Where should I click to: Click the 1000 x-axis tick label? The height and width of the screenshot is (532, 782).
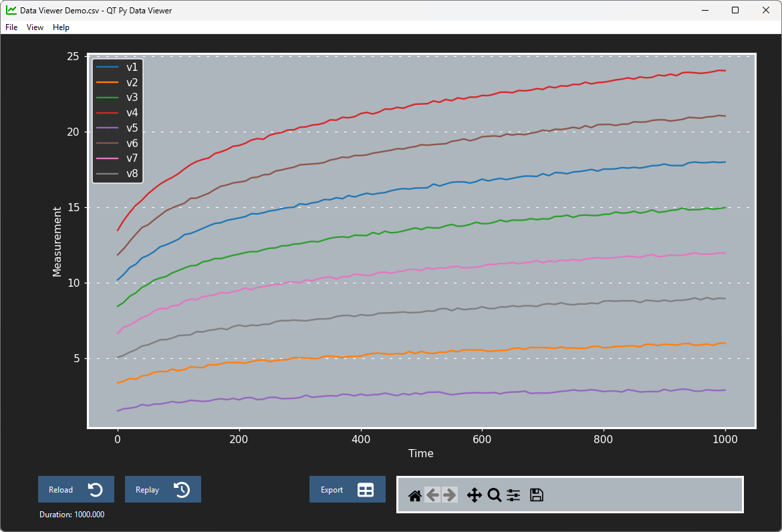(x=725, y=439)
